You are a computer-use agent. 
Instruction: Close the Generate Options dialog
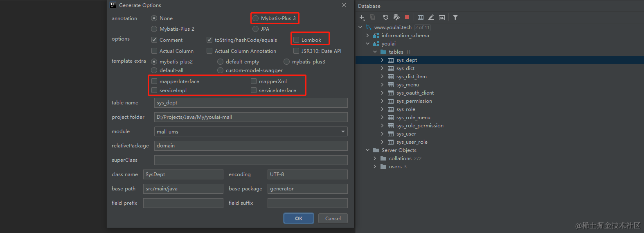click(344, 5)
